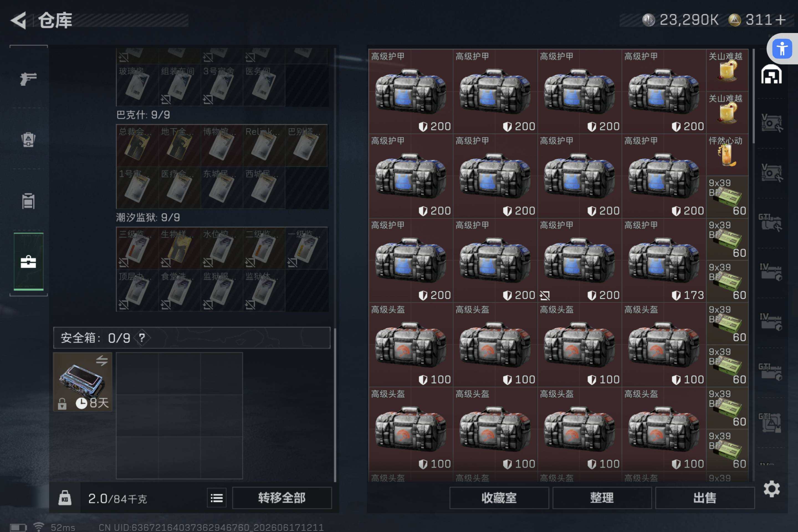Tap the padlock icon on the safe box
The width and height of the screenshot is (798, 532).
coord(62,404)
